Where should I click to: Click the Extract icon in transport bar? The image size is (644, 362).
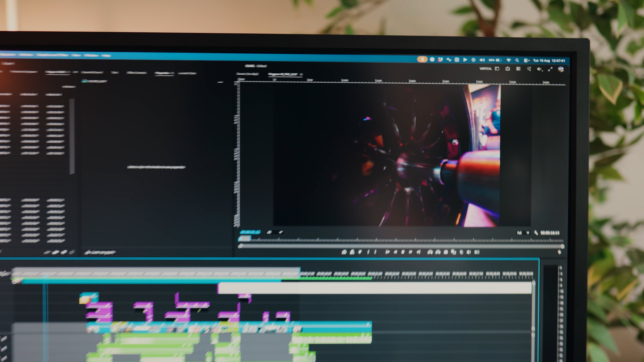tap(438, 252)
